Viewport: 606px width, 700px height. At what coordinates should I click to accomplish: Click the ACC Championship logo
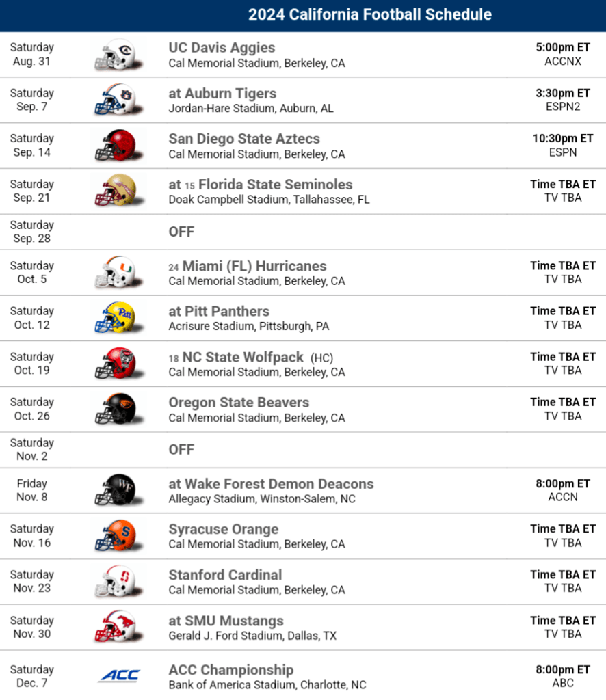click(x=119, y=676)
